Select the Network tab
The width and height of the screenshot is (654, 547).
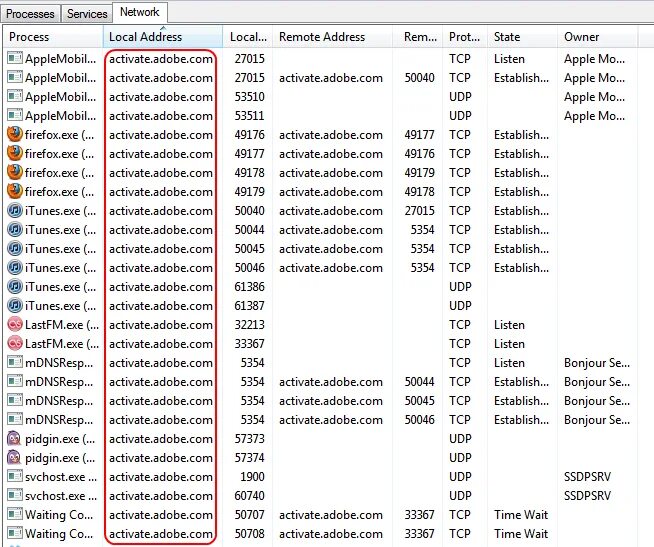tap(140, 12)
